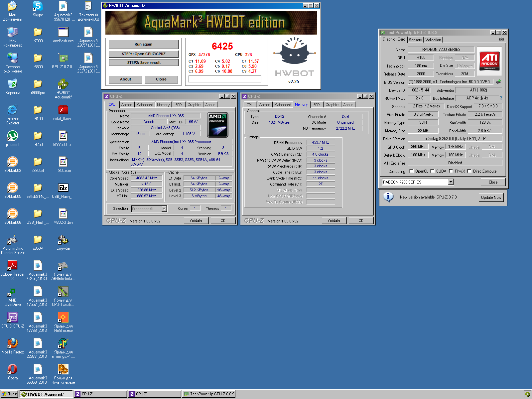Launch CPUID CPU-Z desktop shortcut

13,317
